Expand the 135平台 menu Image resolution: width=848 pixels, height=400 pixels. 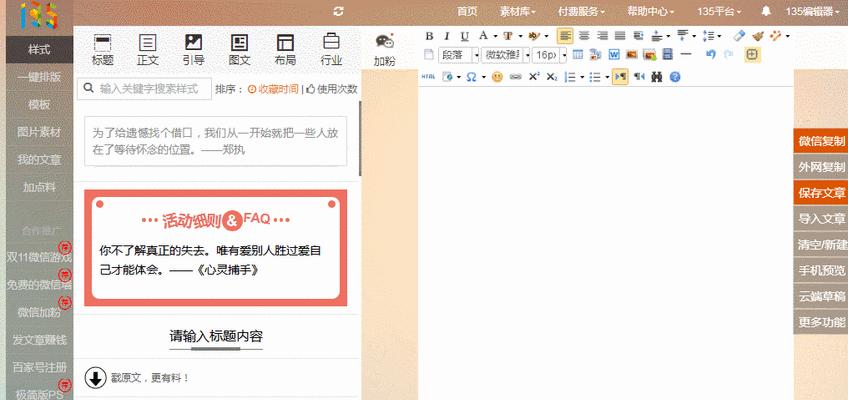[x=719, y=11]
